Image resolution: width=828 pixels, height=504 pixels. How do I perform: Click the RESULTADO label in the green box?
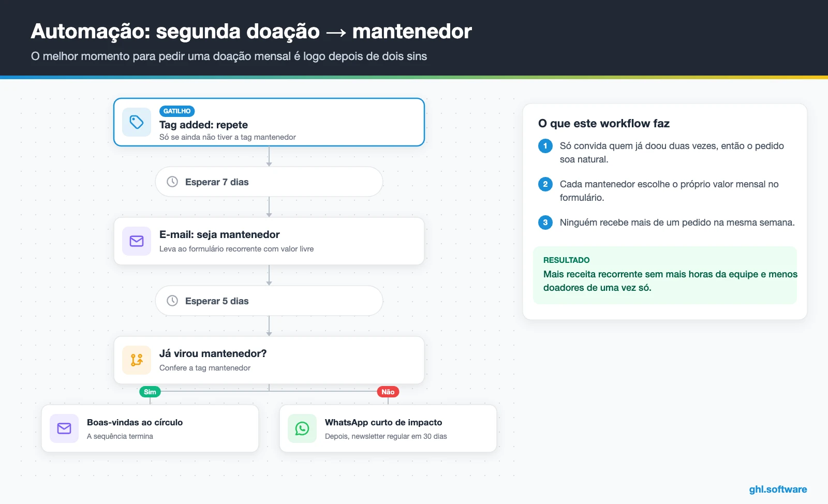pyautogui.click(x=567, y=260)
